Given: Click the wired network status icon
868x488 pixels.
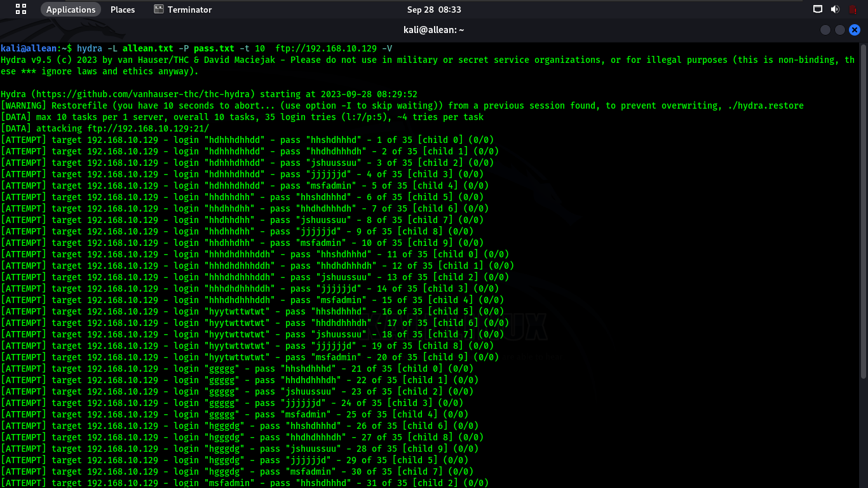Looking at the screenshot, I should tap(818, 10).
